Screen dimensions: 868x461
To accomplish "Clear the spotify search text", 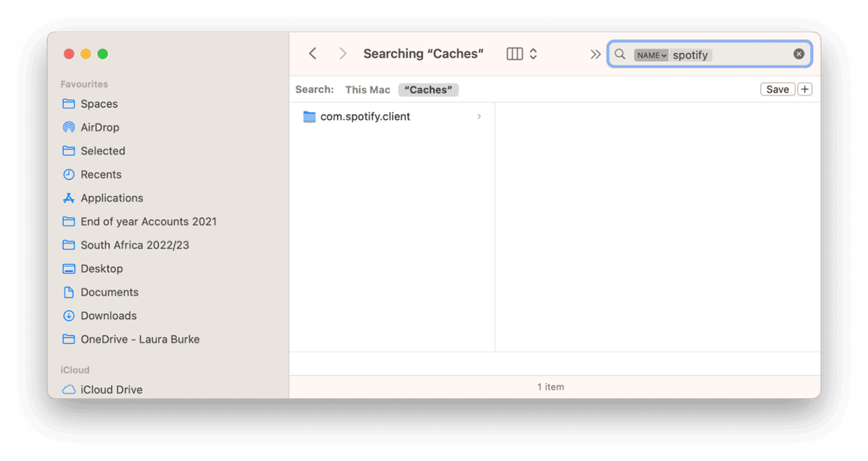I will coord(798,54).
